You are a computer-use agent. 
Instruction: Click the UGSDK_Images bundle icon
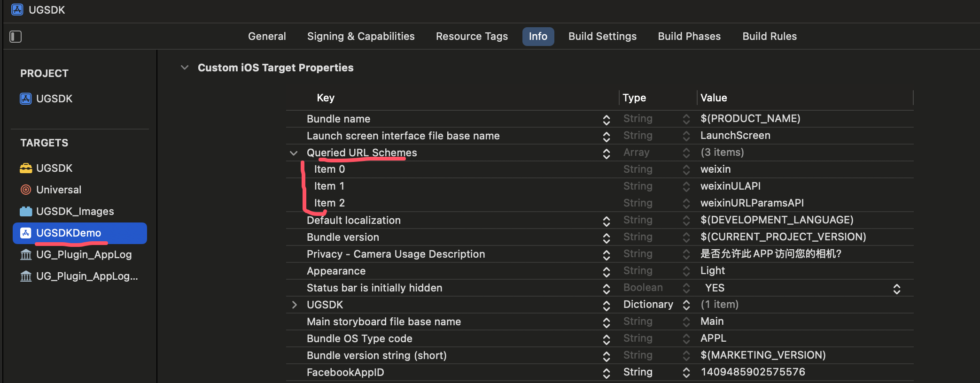tap(26, 211)
